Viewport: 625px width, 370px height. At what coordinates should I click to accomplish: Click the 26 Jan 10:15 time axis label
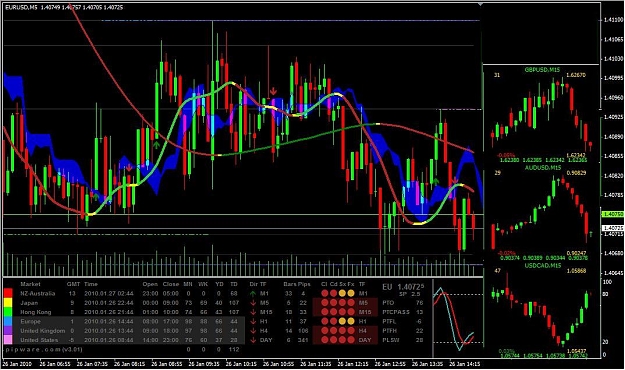[241, 364]
